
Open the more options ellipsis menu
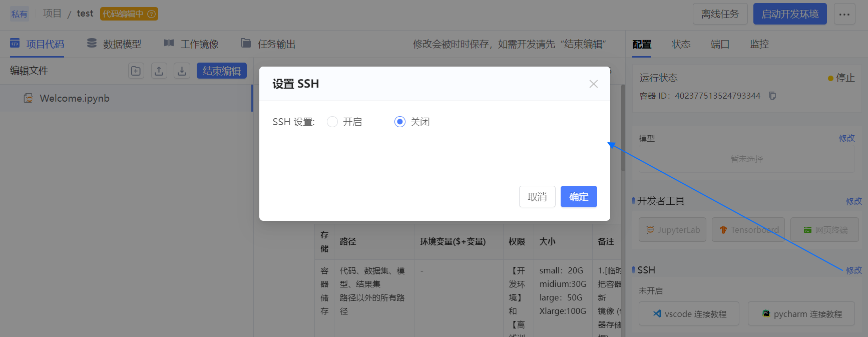point(844,14)
